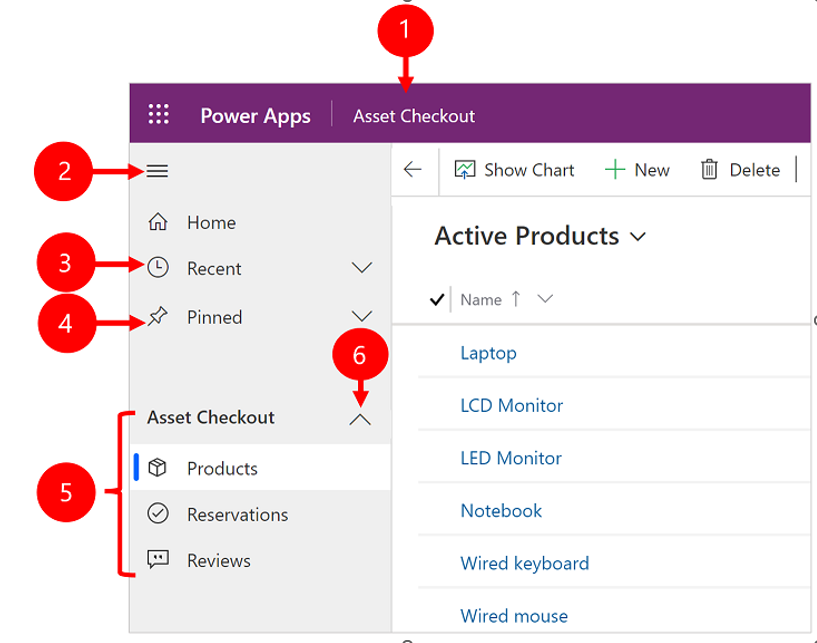Screen dimensions: 817x643
Task: Click the Show Chart button
Action: pos(515,170)
